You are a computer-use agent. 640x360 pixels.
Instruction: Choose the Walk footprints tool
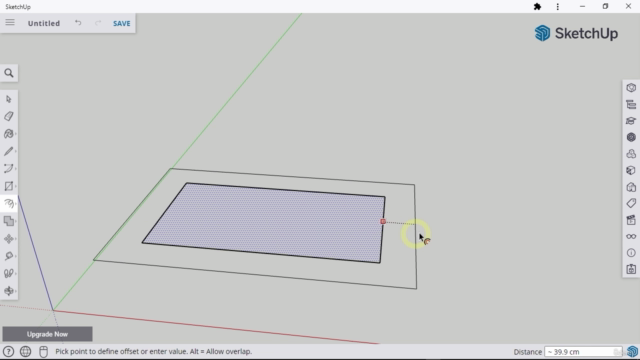(x=9, y=273)
